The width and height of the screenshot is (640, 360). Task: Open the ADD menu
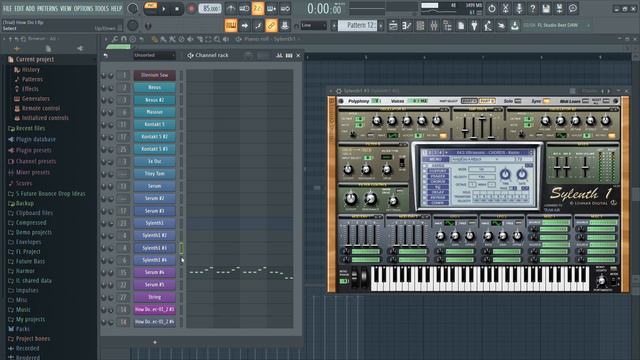[31, 9]
